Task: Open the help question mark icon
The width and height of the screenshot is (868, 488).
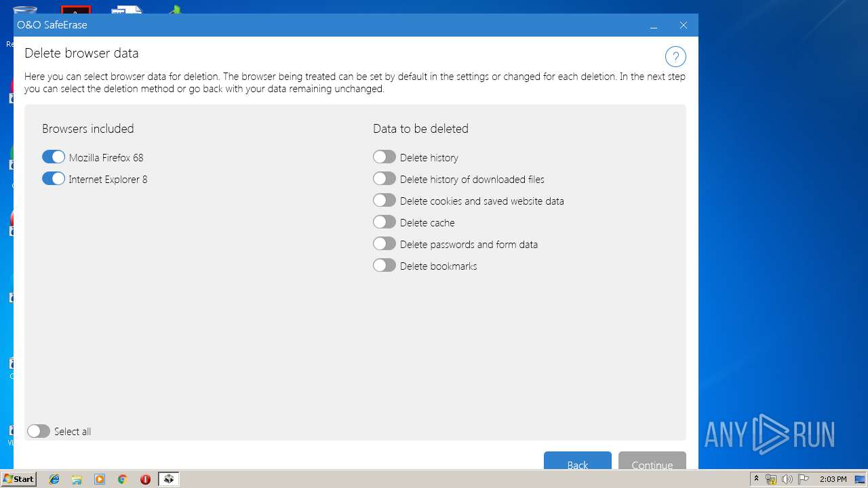Action: (675, 56)
